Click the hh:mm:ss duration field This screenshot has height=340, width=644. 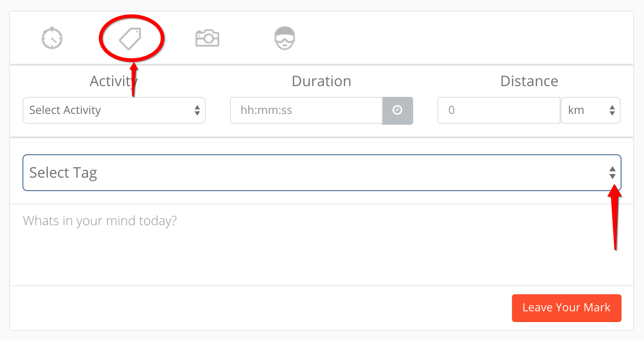click(x=306, y=110)
